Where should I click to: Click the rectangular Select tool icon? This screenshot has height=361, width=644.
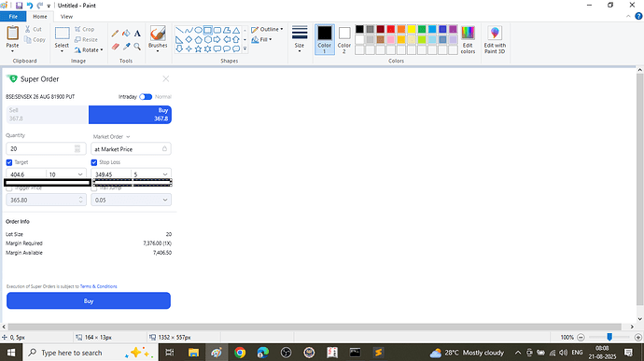coord(62,34)
